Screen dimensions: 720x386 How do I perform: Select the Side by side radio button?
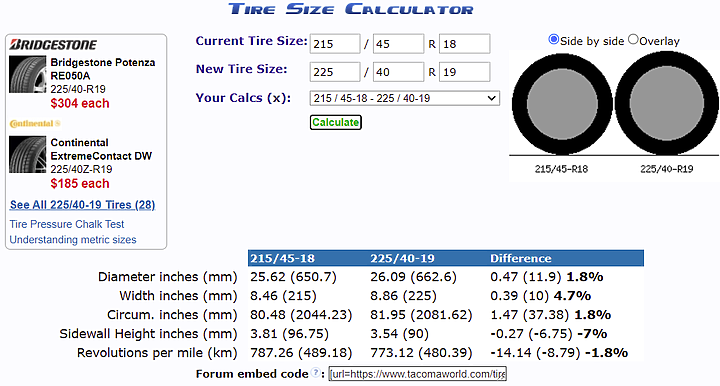click(554, 39)
